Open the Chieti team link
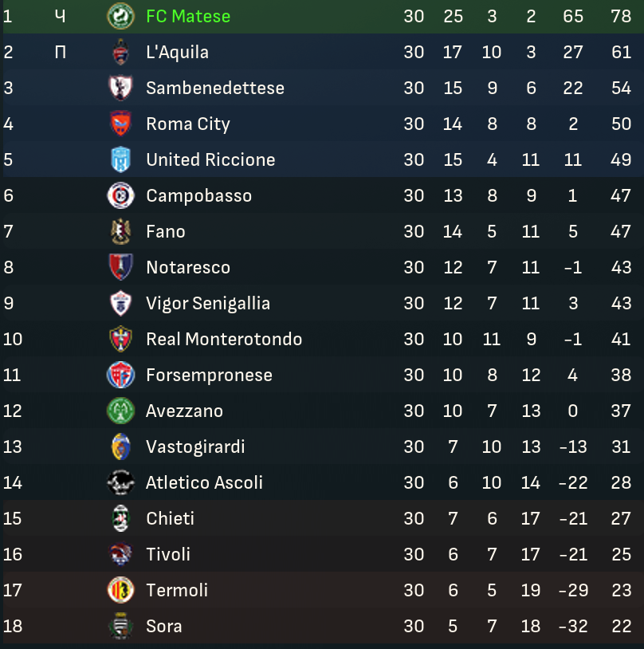The width and height of the screenshot is (644, 649). [170, 518]
